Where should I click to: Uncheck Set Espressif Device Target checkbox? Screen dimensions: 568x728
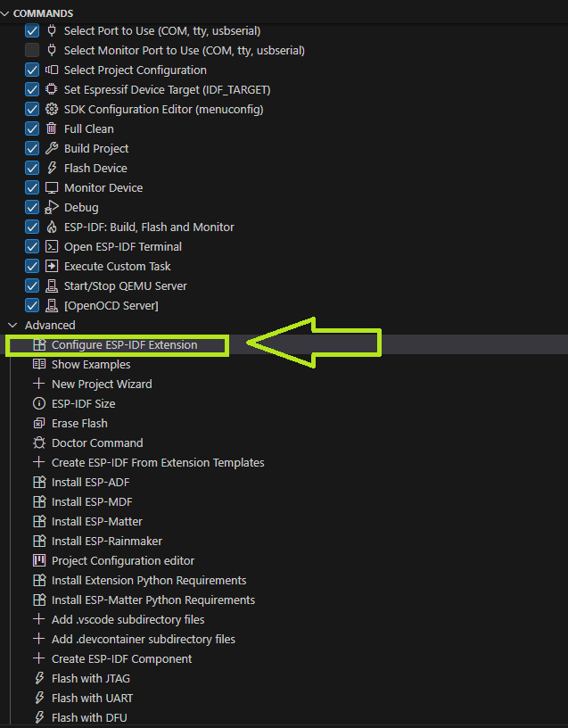pos(32,89)
